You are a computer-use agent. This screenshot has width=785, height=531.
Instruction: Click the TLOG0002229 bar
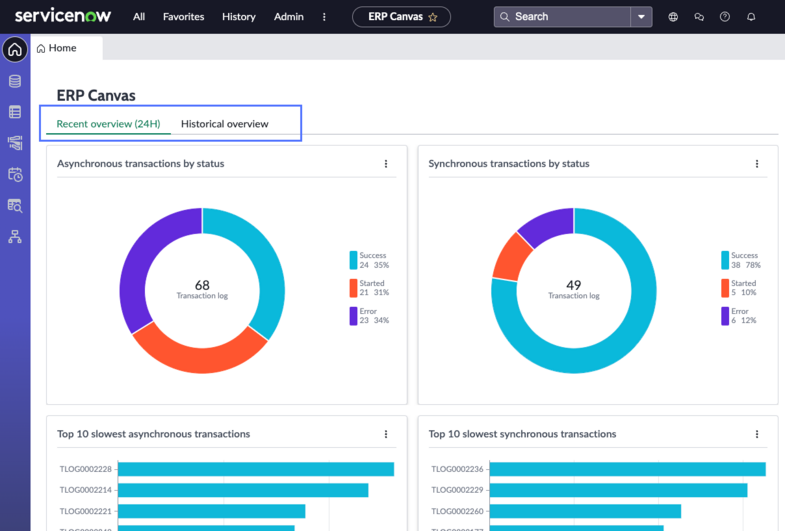(618, 490)
